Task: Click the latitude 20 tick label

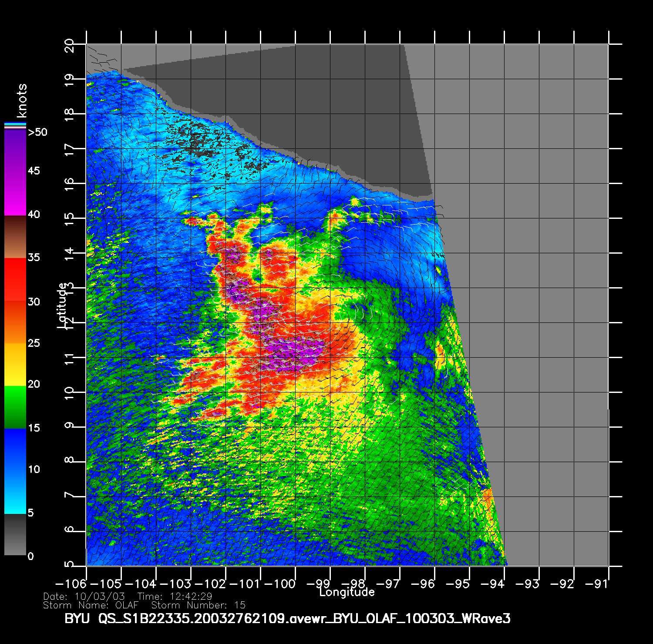Action: click(69, 45)
